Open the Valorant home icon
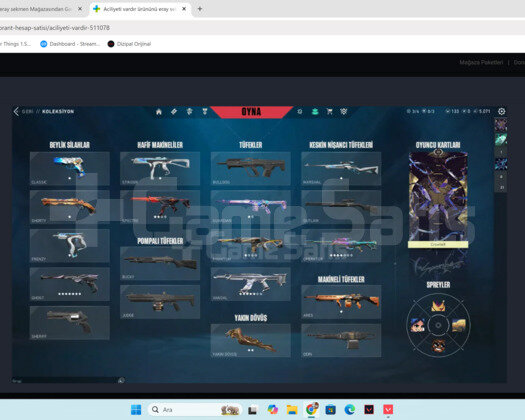 pos(159,112)
